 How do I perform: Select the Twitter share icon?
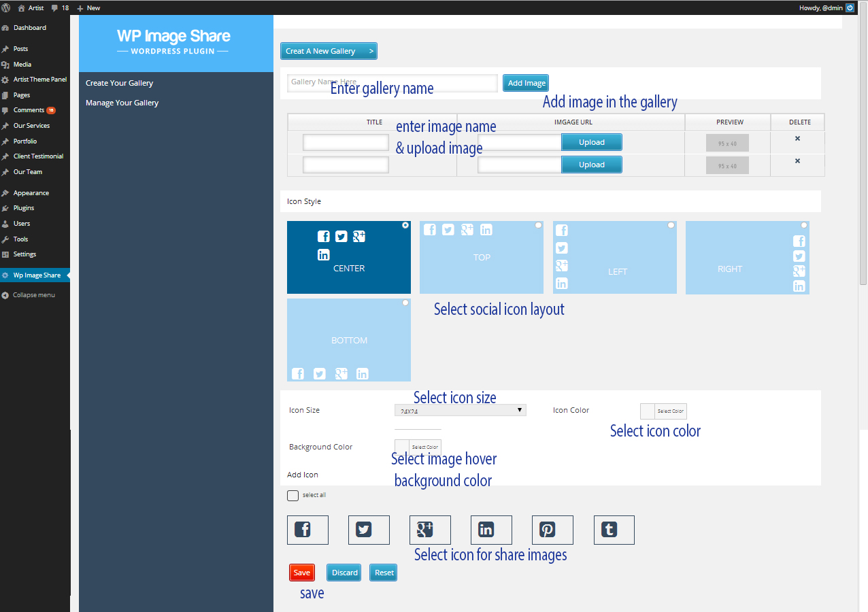point(369,530)
